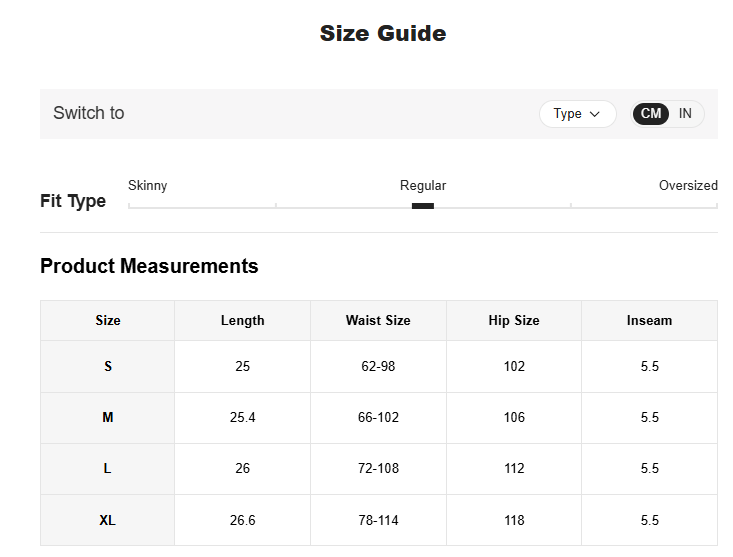
Task: Click the Inseam column header
Action: (x=649, y=321)
